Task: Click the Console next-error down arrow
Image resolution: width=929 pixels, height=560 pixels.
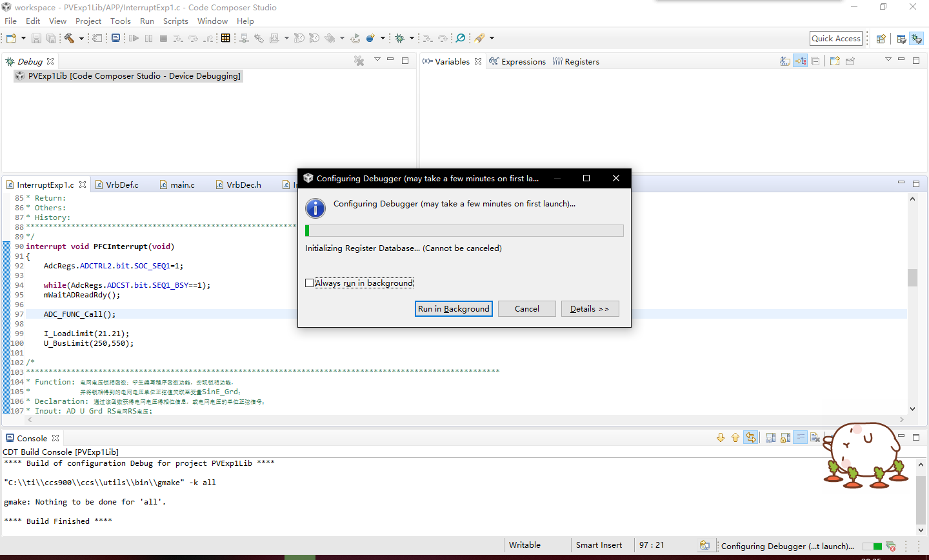Action: (x=721, y=437)
